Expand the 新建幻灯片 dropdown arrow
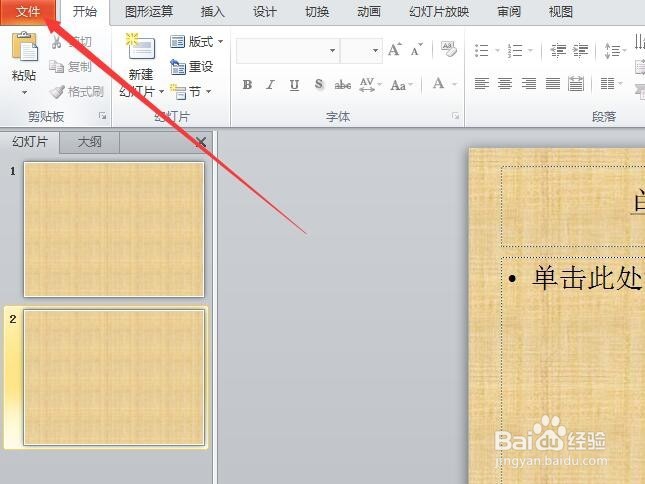 click(x=161, y=91)
